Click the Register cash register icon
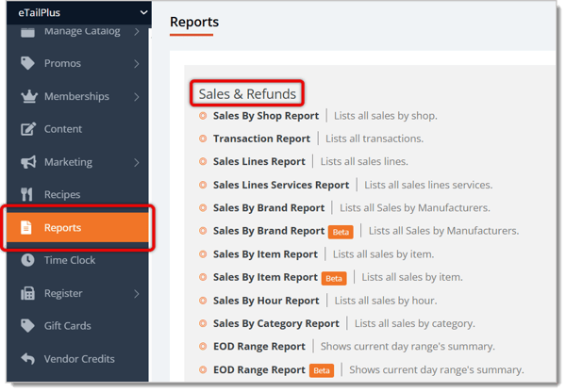 pos(27,293)
